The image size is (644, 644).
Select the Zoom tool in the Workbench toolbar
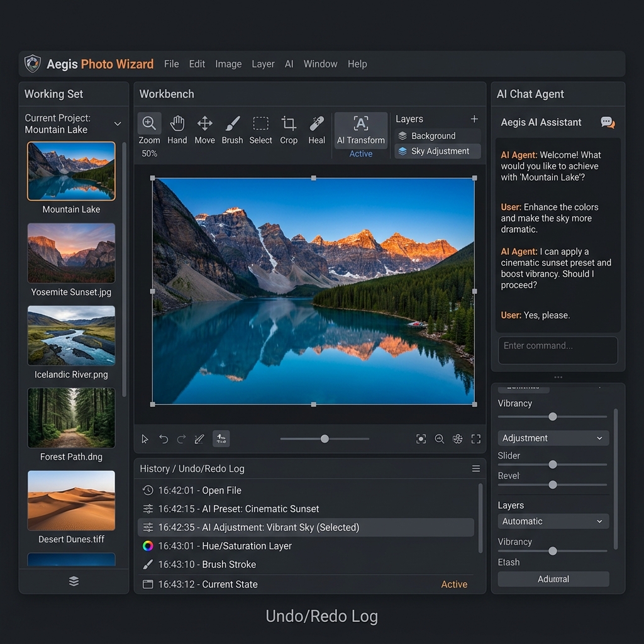(149, 129)
